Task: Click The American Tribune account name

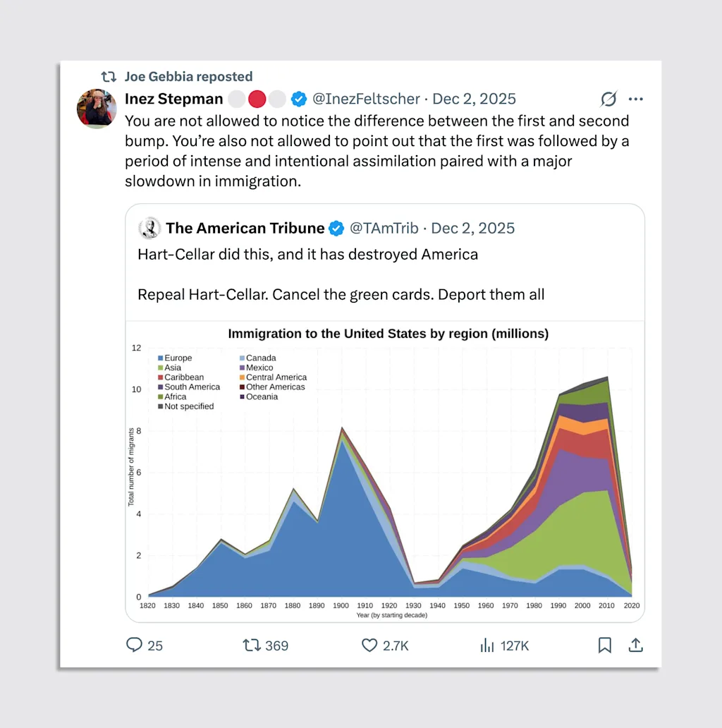Action: click(x=245, y=228)
